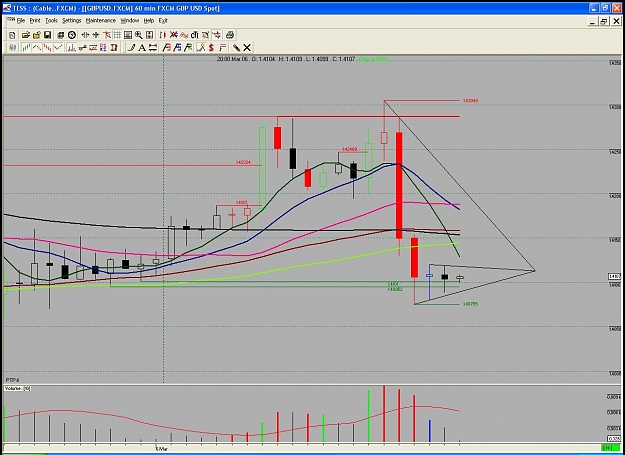Open the Help menu
The width and height of the screenshot is (625, 455).
(x=149, y=21)
